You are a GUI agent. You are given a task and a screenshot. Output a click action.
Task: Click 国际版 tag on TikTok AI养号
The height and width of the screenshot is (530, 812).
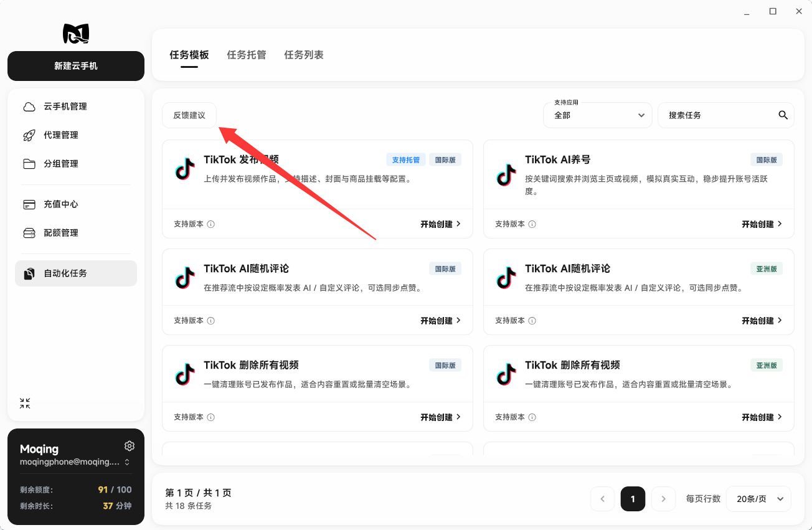click(767, 160)
